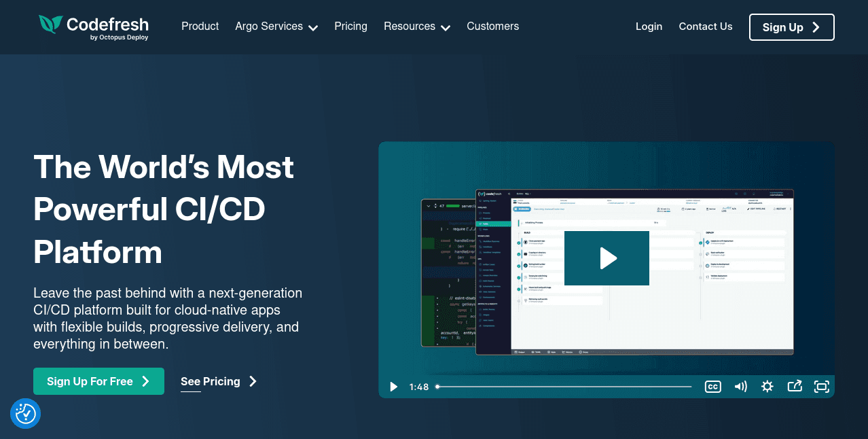Open the Customers nav item
Viewport: 868px width, 439px height.
click(x=492, y=27)
